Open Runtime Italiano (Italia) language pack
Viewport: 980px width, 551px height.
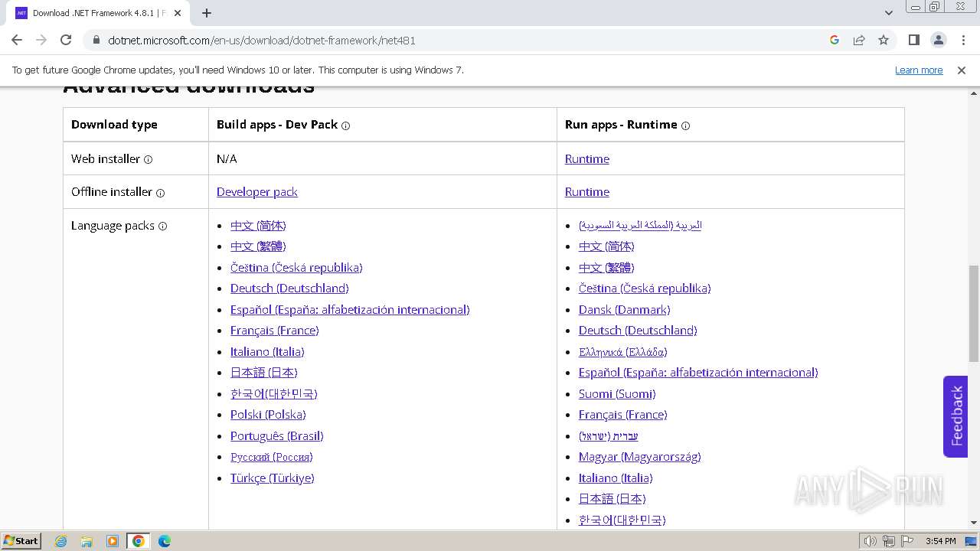click(x=616, y=478)
